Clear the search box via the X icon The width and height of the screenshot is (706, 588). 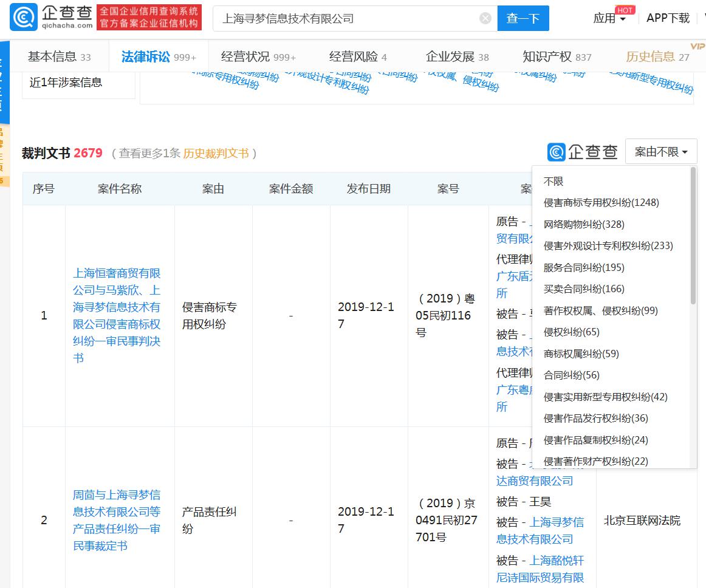coord(485,18)
